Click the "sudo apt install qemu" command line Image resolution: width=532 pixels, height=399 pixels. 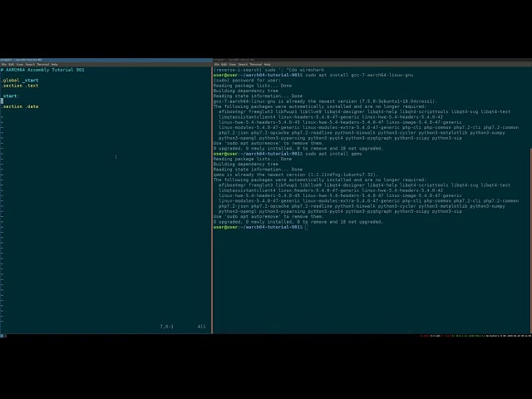tap(333, 154)
